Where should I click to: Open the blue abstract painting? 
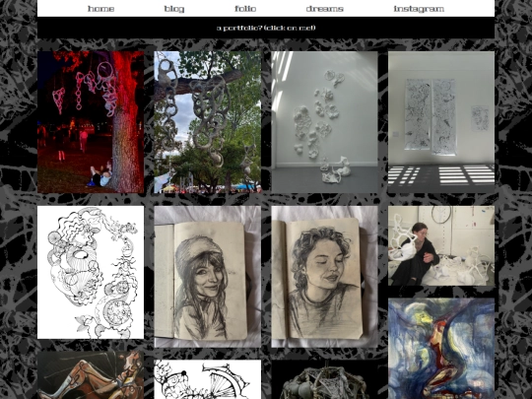point(441,349)
